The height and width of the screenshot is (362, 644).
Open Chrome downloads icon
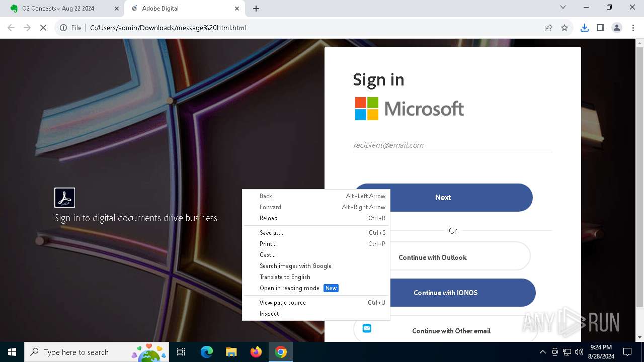(585, 28)
